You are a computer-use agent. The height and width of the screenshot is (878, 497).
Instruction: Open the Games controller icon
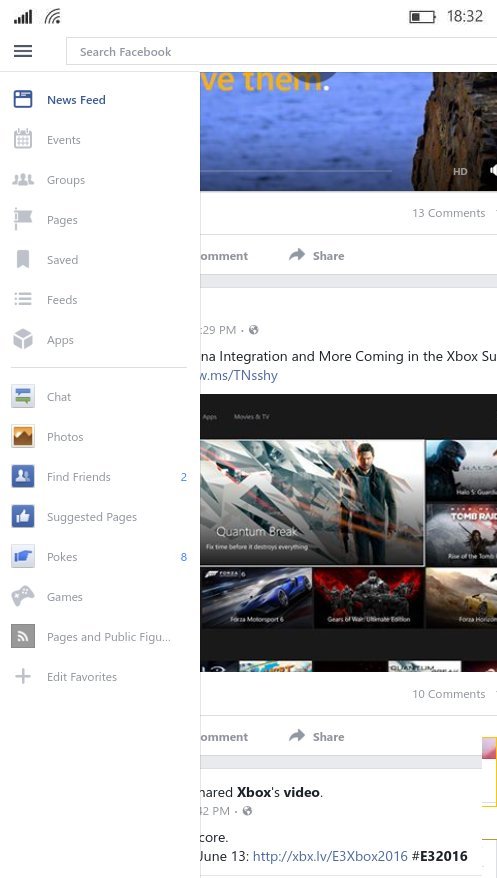click(23, 597)
